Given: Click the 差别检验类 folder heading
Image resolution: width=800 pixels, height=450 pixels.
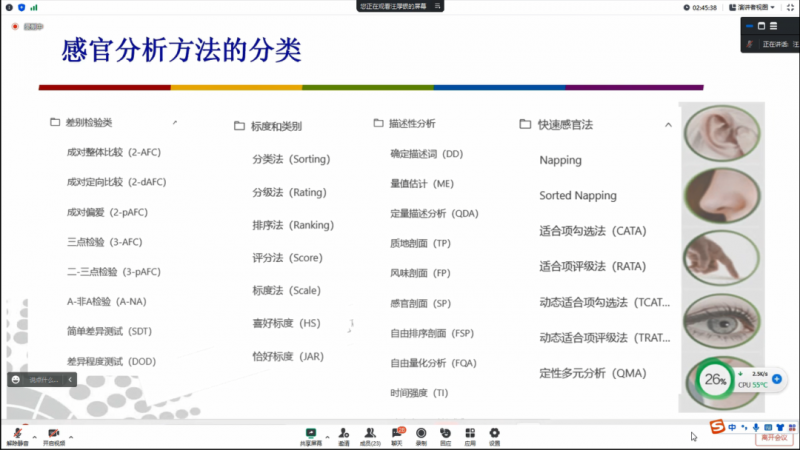Looking at the screenshot, I should pyautogui.click(x=89, y=123).
